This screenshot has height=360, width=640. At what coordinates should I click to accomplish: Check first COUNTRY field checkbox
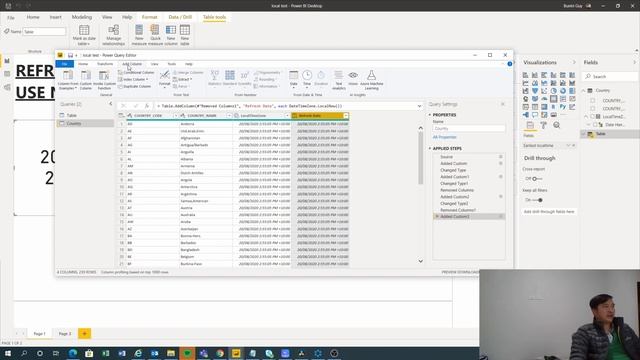(593, 100)
